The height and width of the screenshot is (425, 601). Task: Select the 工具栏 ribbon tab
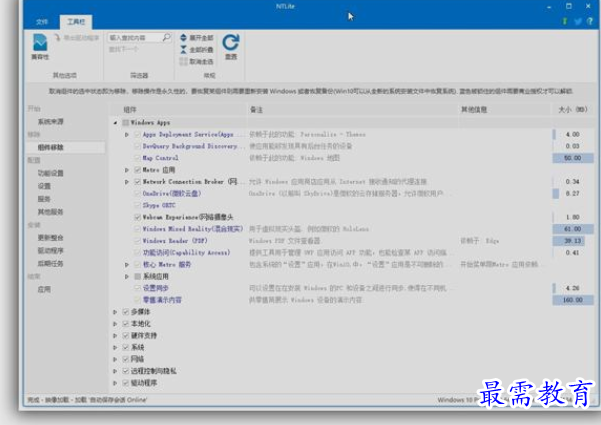tap(76, 22)
